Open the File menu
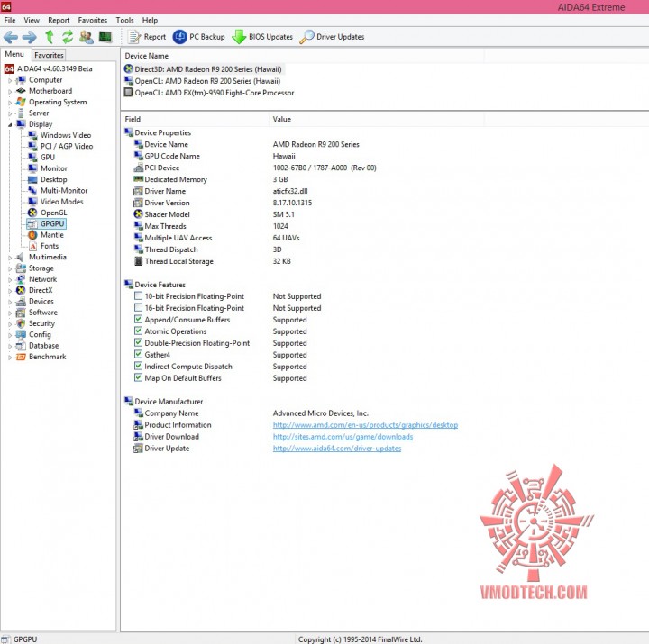This screenshot has height=644, width=649. tap(10, 21)
